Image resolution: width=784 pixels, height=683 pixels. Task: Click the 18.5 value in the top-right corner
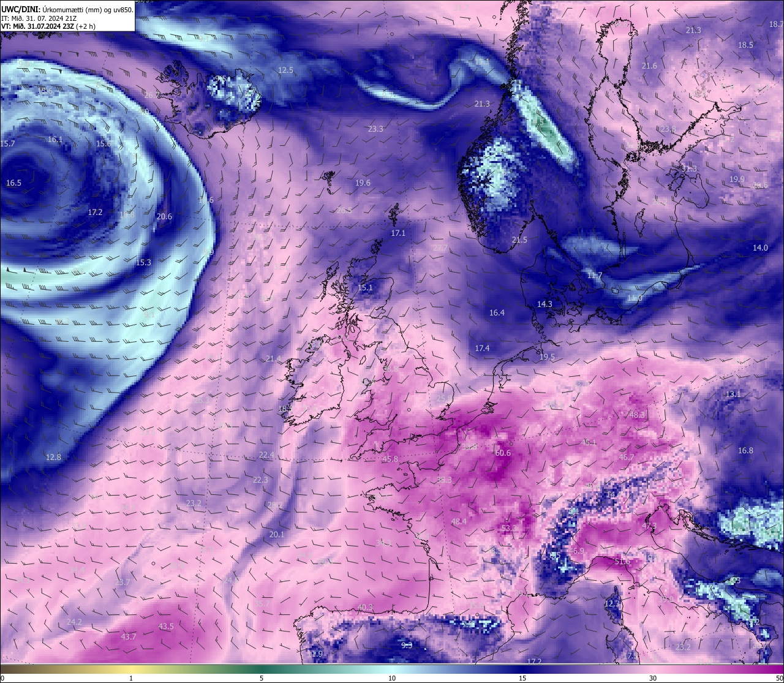(x=745, y=45)
